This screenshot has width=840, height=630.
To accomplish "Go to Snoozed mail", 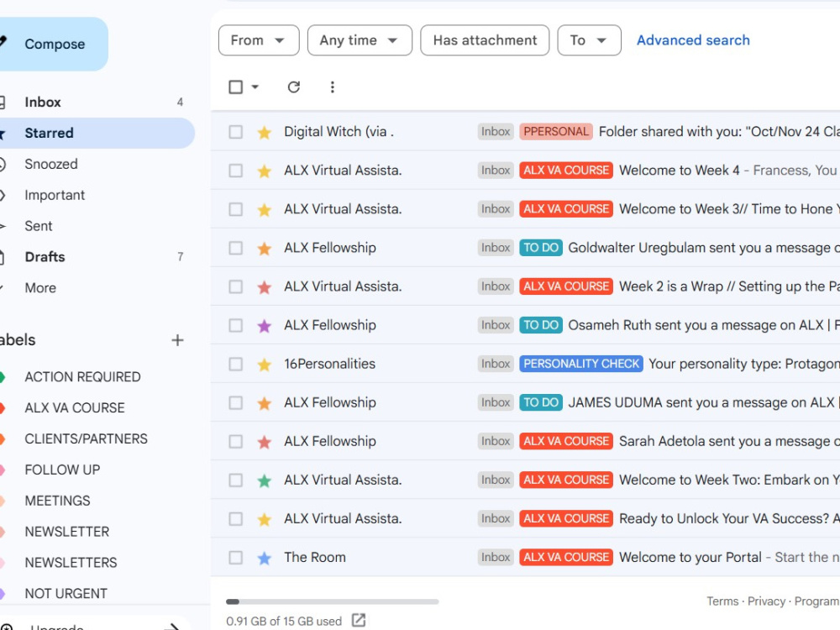I will point(51,164).
